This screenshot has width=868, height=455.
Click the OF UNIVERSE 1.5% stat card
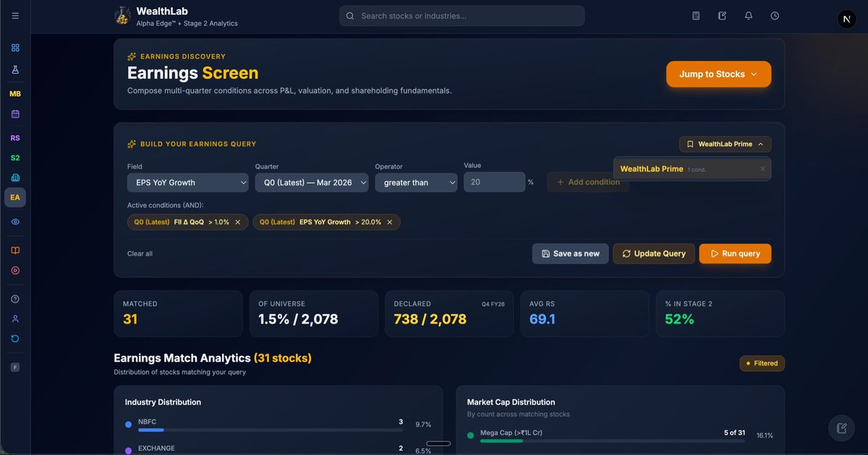313,314
